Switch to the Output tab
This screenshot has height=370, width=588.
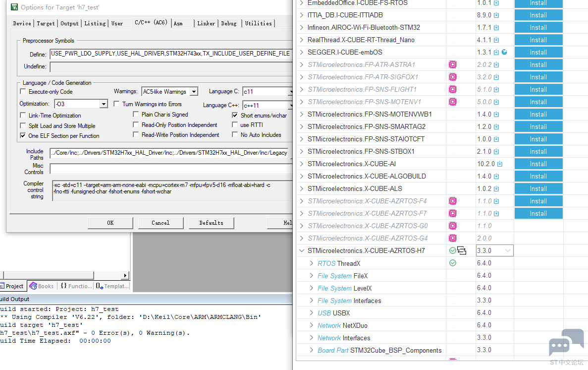pyautogui.click(x=70, y=23)
